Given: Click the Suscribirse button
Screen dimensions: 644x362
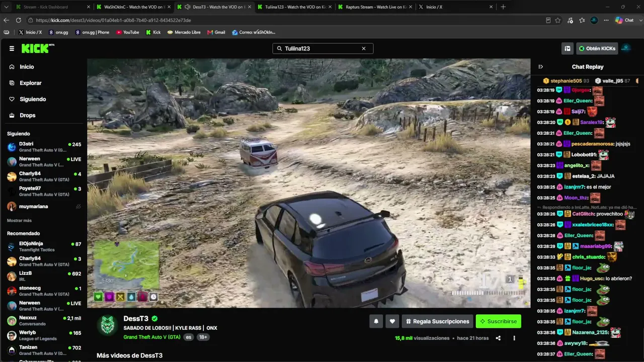Looking at the screenshot, I should point(498,321).
